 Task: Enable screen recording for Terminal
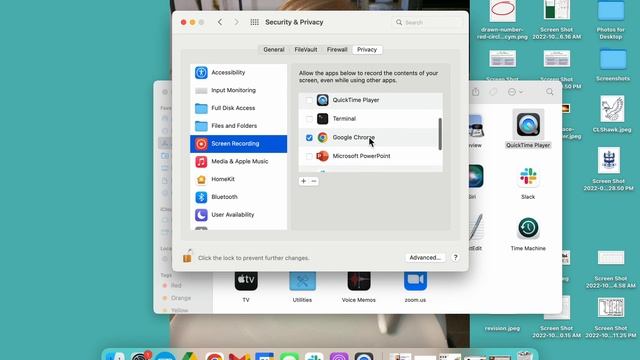coord(309,119)
